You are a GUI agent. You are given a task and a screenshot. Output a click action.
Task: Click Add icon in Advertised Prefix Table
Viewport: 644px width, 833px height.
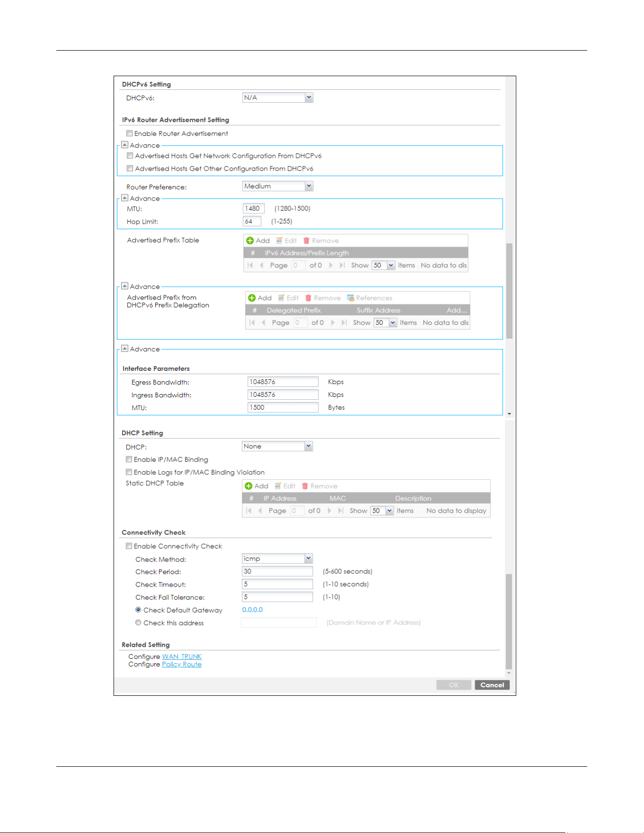pos(250,240)
